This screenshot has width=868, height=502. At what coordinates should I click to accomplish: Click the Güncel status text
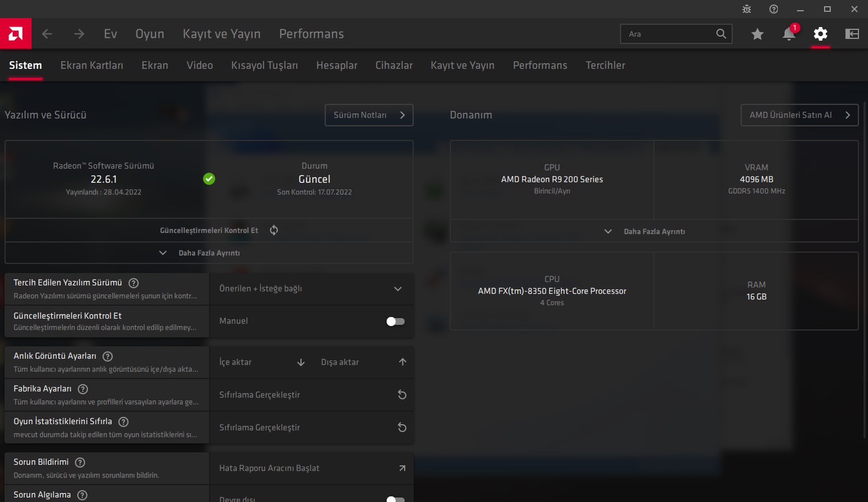(x=315, y=179)
